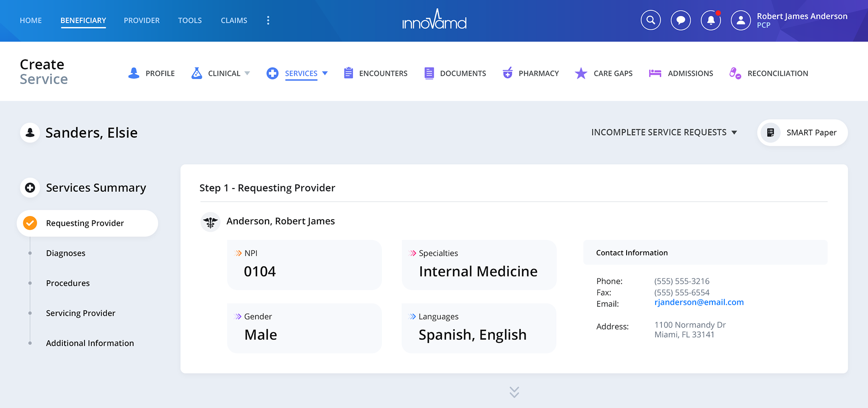
Task: Switch to the Care Gaps tab
Action: (604, 73)
